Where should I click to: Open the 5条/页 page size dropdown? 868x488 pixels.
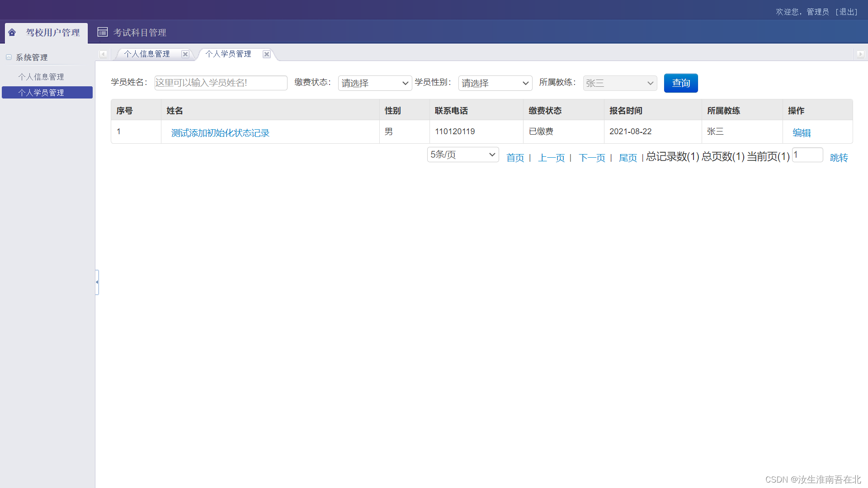coord(463,155)
